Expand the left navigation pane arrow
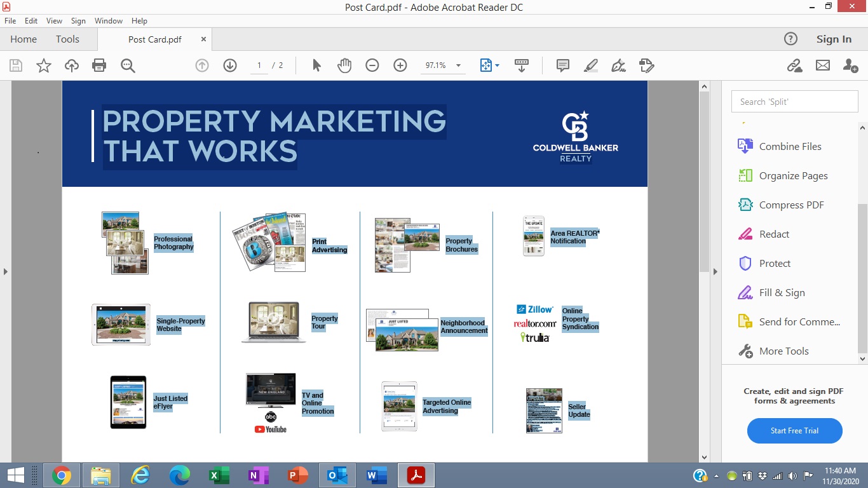868x488 pixels. coord(6,271)
